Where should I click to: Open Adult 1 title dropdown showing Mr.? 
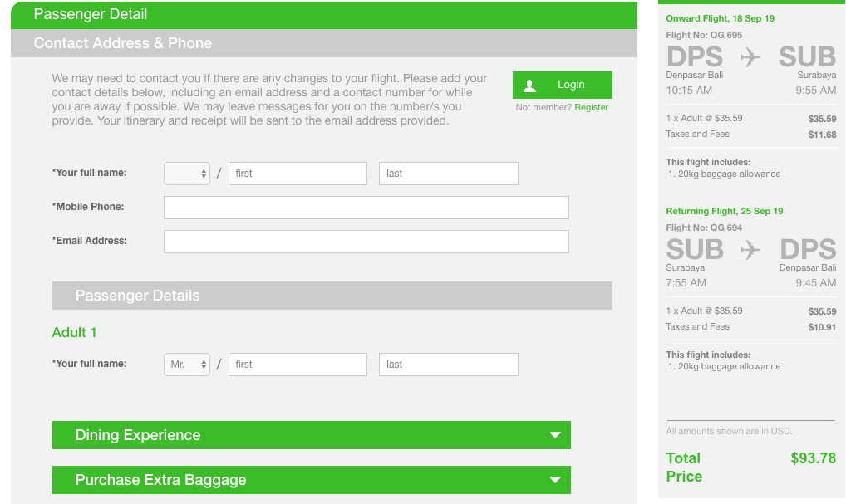pos(187,365)
